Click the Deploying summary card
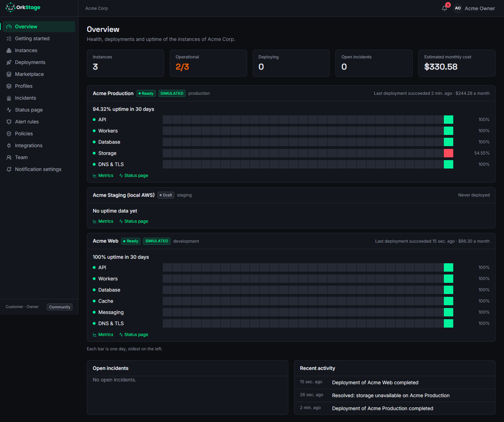This screenshot has width=504, height=422. click(291, 63)
